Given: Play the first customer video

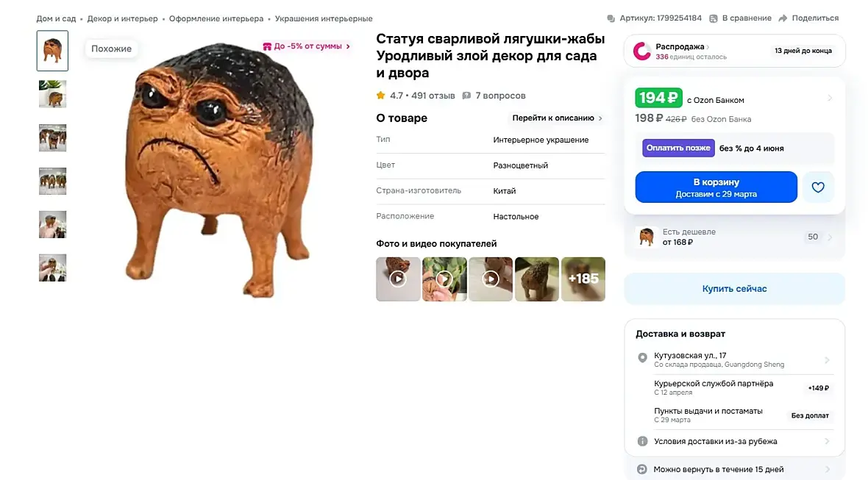Looking at the screenshot, I should 398,279.
